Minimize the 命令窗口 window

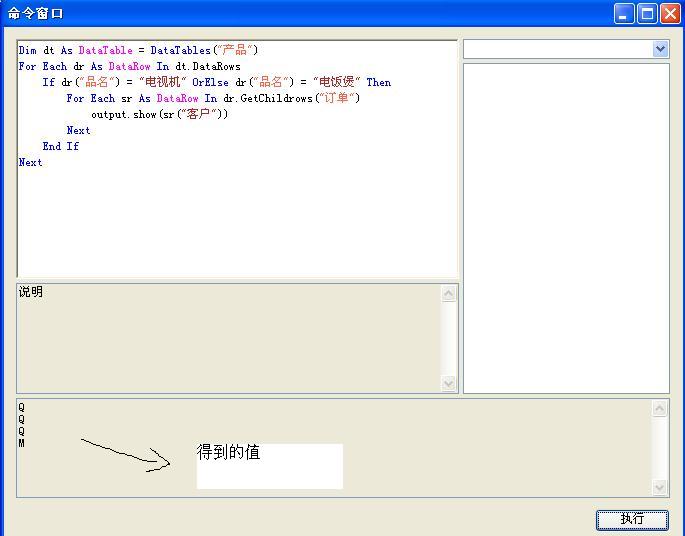click(x=624, y=14)
